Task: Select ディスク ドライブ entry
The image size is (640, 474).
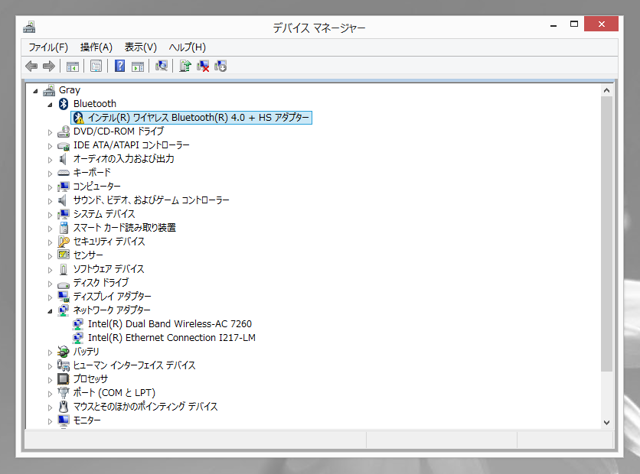Action: pyautogui.click(x=101, y=283)
